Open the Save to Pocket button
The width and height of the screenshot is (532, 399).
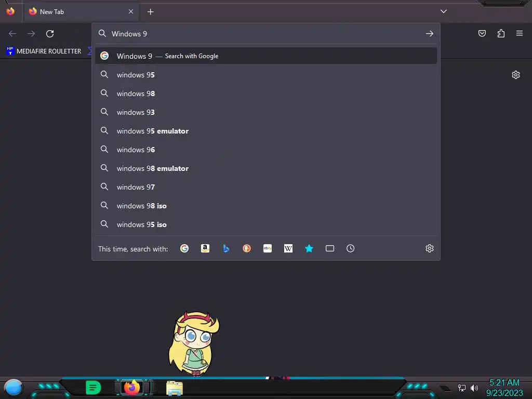(482, 33)
